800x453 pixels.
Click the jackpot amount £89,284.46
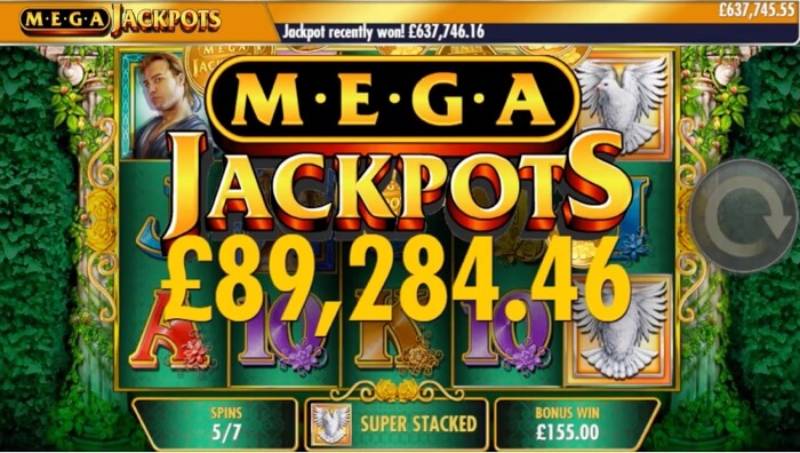pyautogui.click(x=396, y=282)
